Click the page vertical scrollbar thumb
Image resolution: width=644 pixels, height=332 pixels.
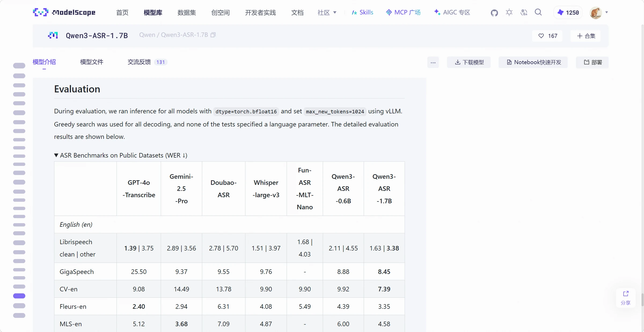642,300
